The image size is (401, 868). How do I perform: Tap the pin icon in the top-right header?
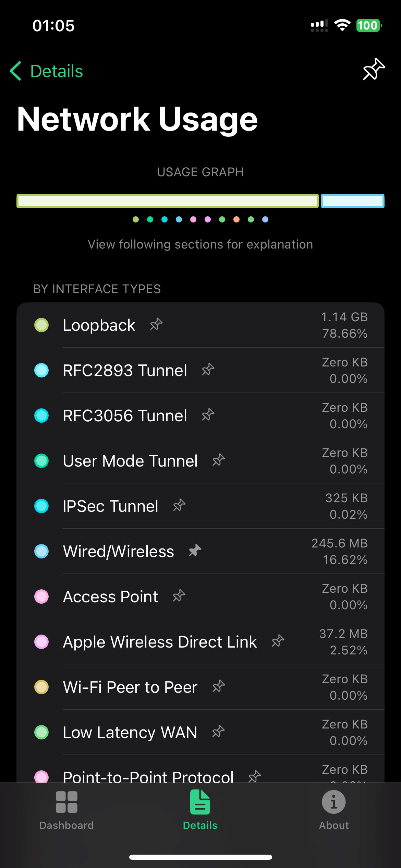[374, 70]
